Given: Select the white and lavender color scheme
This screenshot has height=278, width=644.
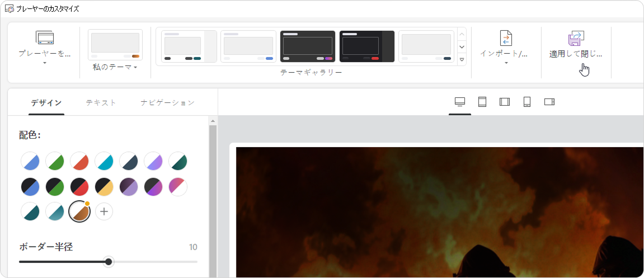Looking at the screenshot, I should (x=153, y=161).
